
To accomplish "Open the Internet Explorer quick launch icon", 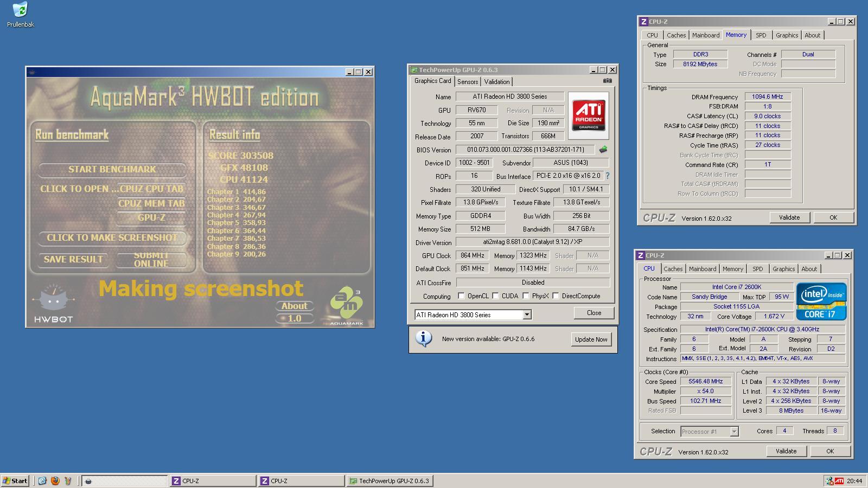I will [42, 480].
